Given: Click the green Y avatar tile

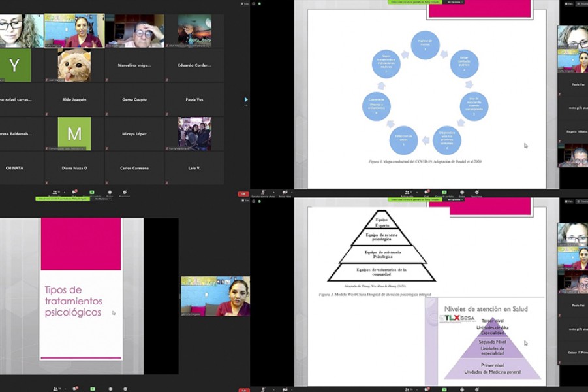Looking at the screenshot, I should pos(15,65).
